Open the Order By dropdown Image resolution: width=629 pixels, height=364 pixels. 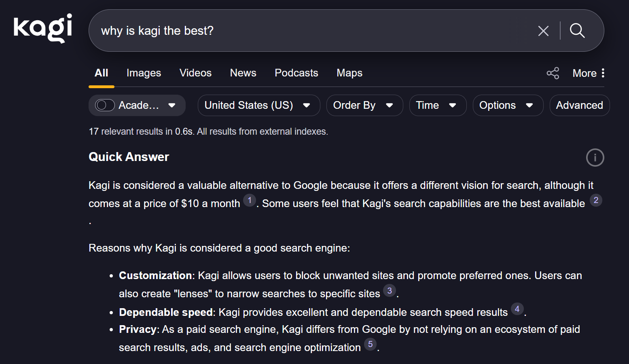point(364,105)
